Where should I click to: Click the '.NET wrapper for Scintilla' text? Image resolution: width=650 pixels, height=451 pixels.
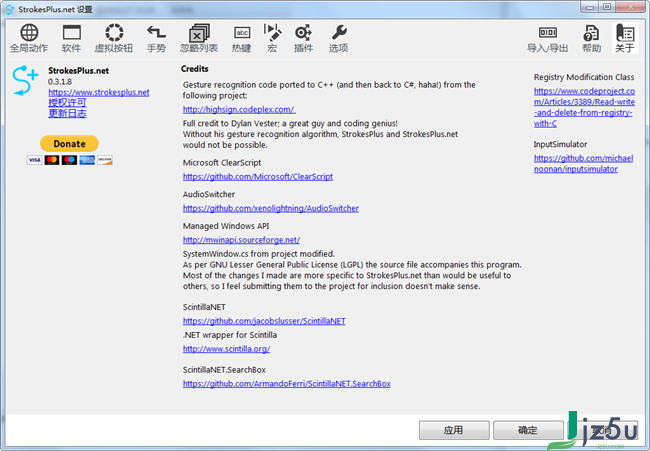230,335
